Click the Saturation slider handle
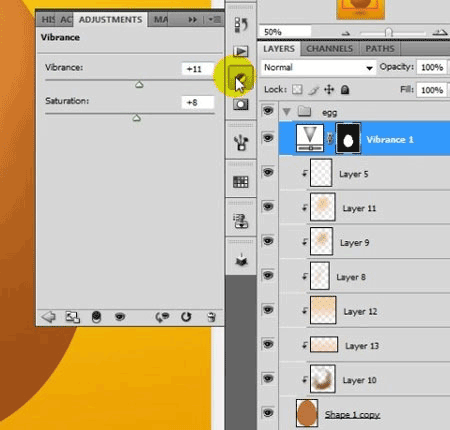The image size is (450, 430). pyautogui.click(x=136, y=118)
